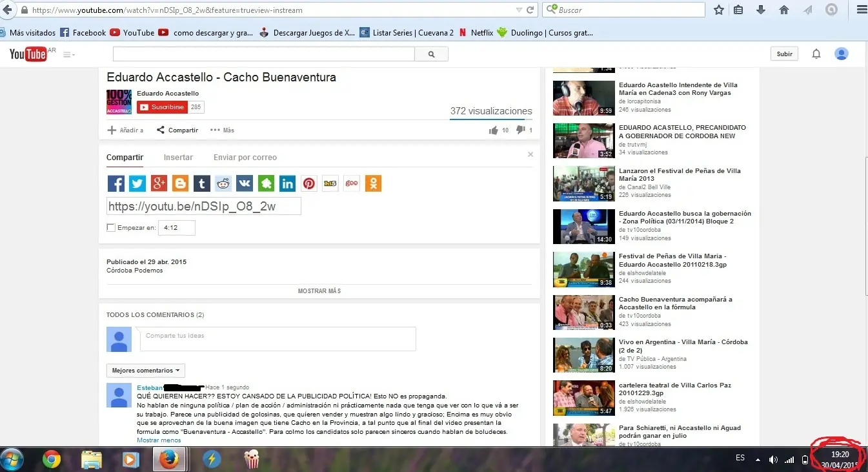Viewport: 868px width, 472px height.
Task: Open the Duolingo bookmark
Action: pyautogui.click(x=545, y=32)
